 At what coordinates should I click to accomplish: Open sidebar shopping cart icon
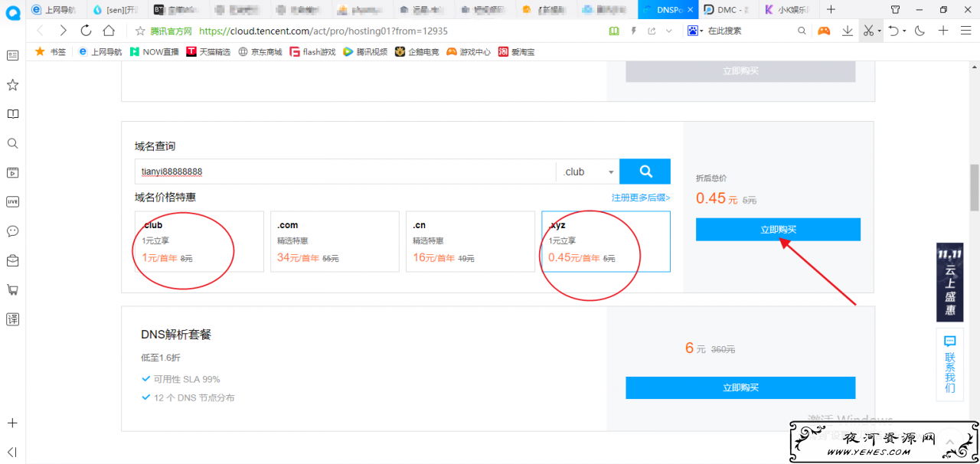(x=12, y=289)
